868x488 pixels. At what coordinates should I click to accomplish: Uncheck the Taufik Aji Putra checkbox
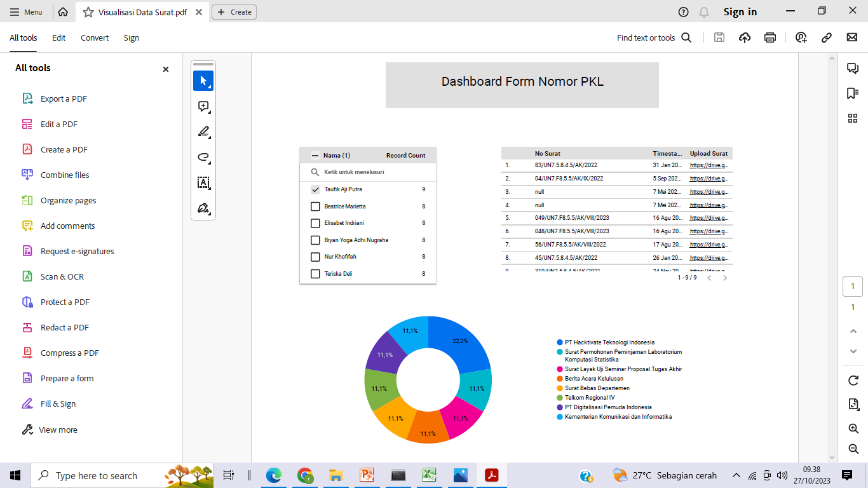coord(315,189)
